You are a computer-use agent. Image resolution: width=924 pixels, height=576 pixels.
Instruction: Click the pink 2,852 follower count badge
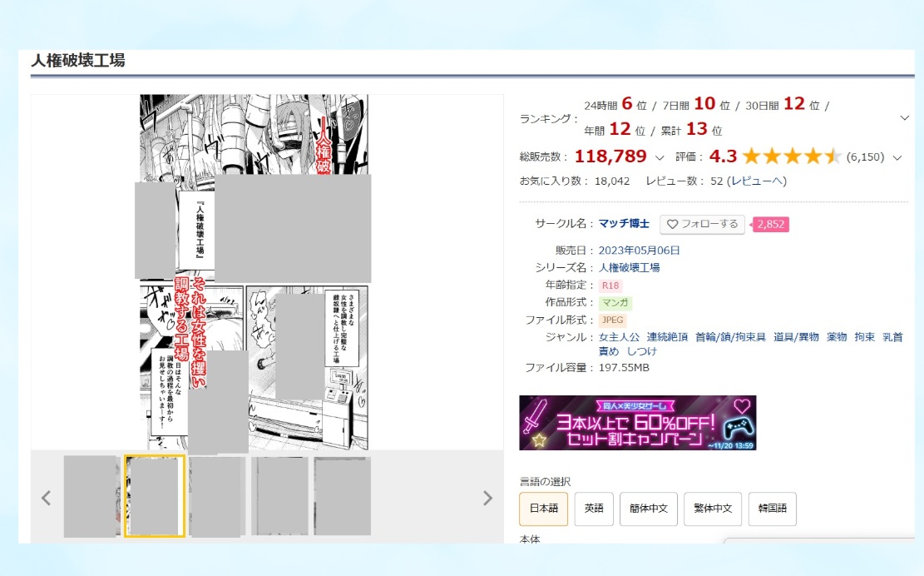click(771, 224)
